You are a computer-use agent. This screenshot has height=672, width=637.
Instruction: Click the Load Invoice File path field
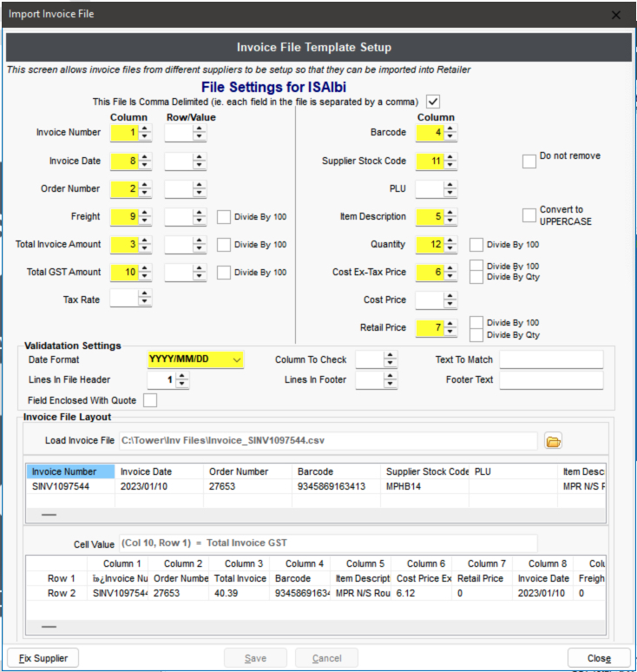328,441
